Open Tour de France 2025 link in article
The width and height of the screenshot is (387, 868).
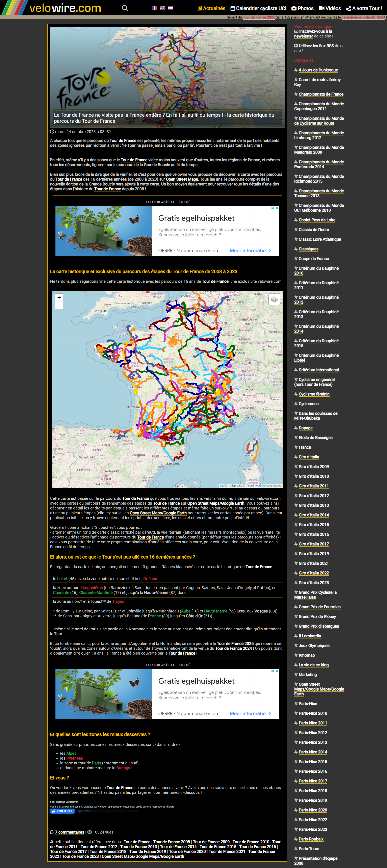(235, 643)
